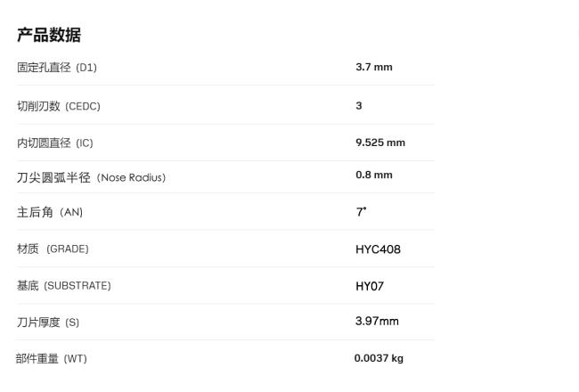Select the 固定孔直径 (D1) label
579x392 pixels.
[x=57, y=68]
